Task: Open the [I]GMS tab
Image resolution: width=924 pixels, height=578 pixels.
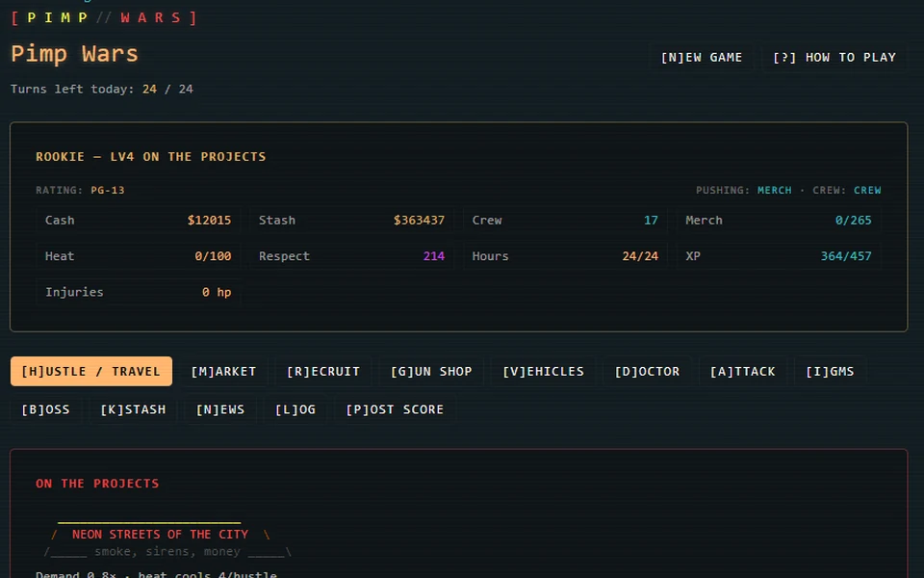Action: pos(830,371)
